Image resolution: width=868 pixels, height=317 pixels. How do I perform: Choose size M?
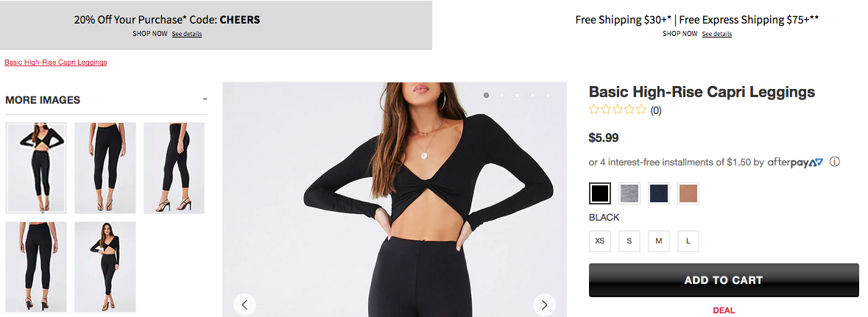point(659,241)
